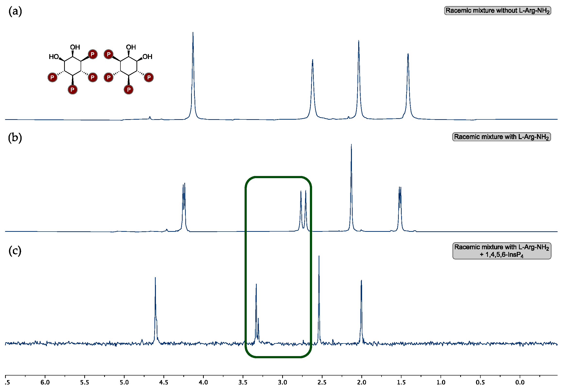Click the 4.5 tick label on axis
Viewport: 561px width, 392px height.
point(164,383)
